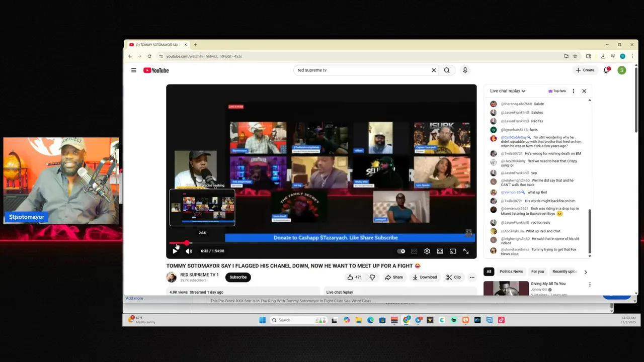Expand Live chat replay dropdown
The image size is (644, 362).
pyautogui.click(x=508, y=91)
